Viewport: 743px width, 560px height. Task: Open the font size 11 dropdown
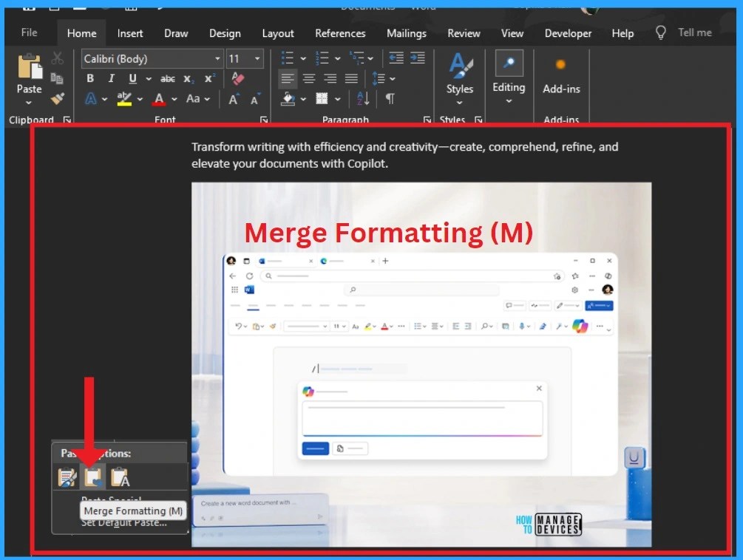tap(245, 58)
